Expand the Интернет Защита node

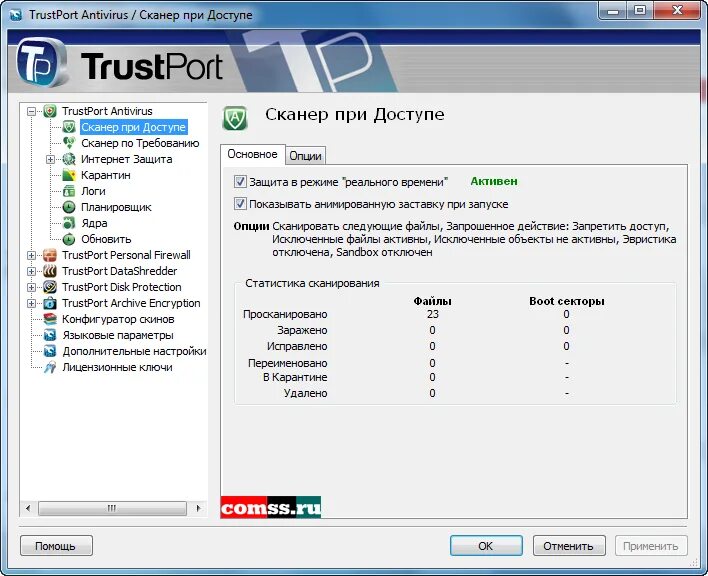click(x=50, y=159)
